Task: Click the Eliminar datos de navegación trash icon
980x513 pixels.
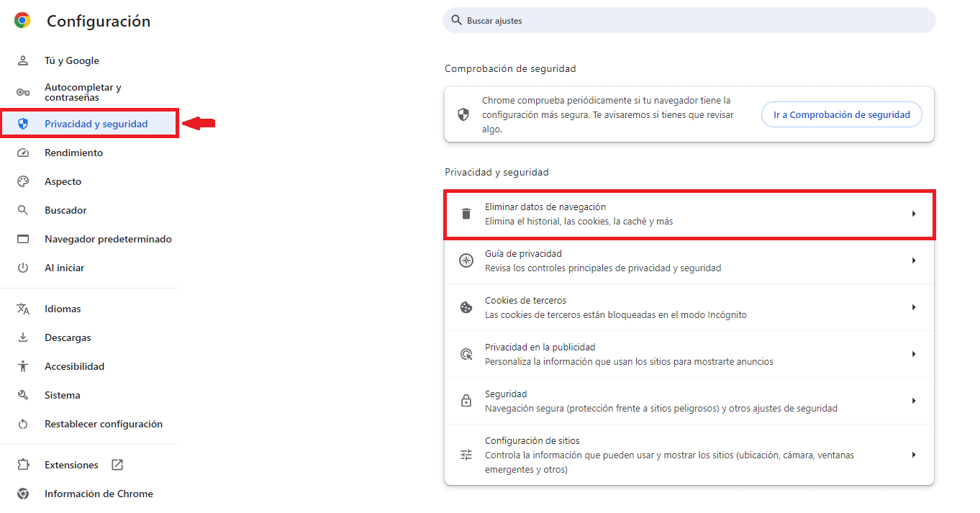Action: click(x=466, y=213)
